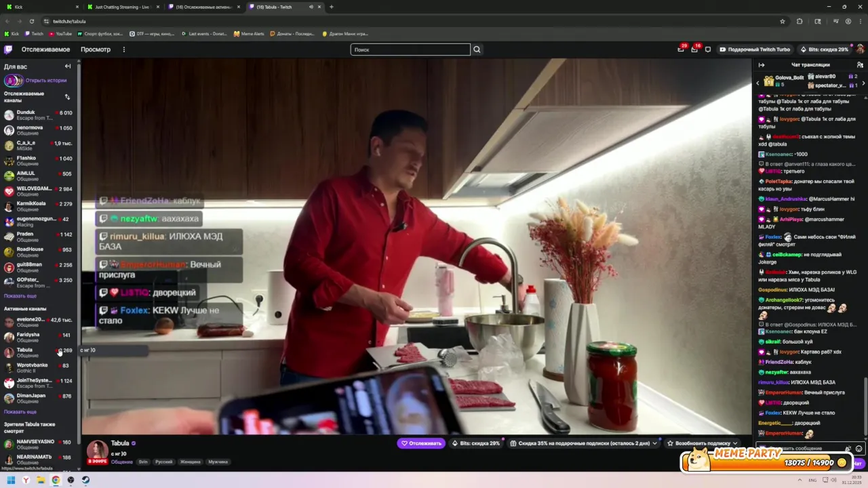Click the browser address bar URL
The width and height of the screenshot is (868, 488).
[x=70, y=21]
